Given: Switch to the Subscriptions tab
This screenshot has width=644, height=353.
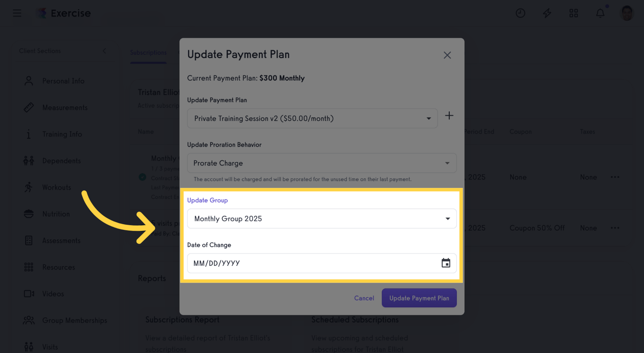Looking at the screenshot, I should tap(148, 52).
